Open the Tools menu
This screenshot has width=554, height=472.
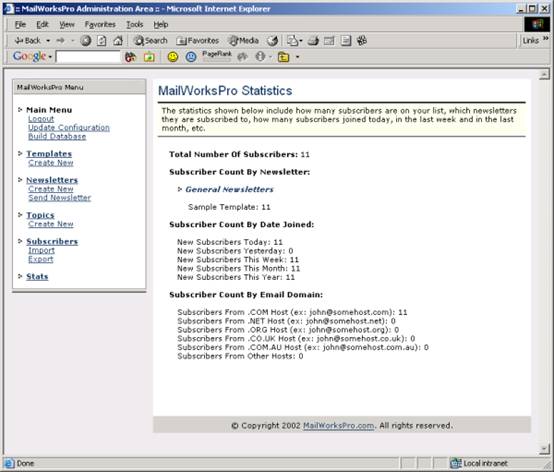click(x=135, y=24)
